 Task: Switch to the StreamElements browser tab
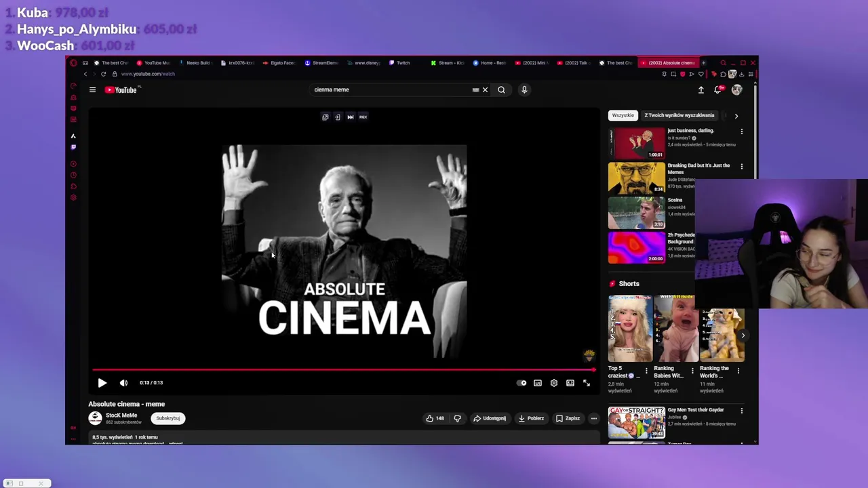pyautogui.click(x=321, y=63)
